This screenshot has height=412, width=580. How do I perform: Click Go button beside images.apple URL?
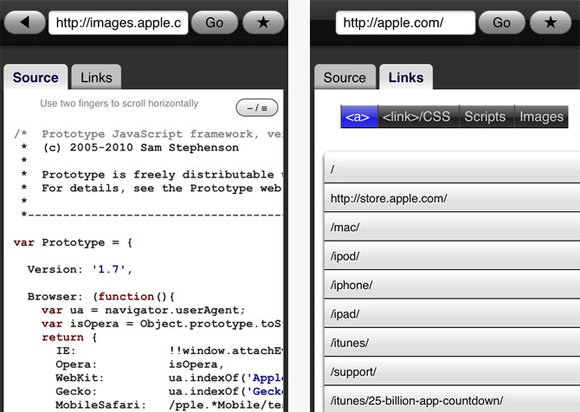(x=215, y=23)
